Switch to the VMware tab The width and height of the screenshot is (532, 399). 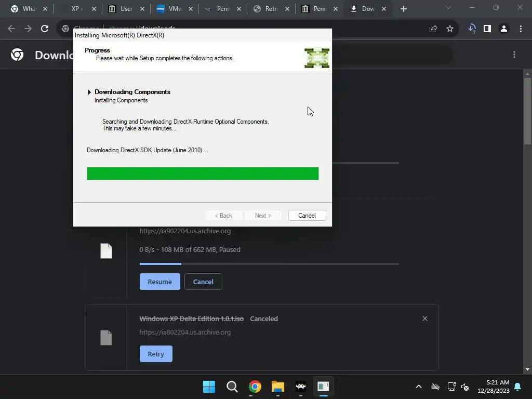pyautogui.click(x=174, y=9)
